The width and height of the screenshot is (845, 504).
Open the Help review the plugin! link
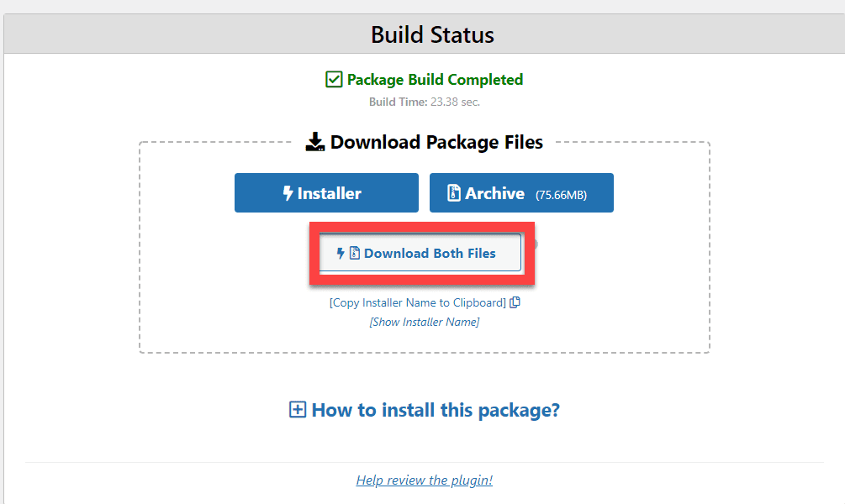(424, 480)
